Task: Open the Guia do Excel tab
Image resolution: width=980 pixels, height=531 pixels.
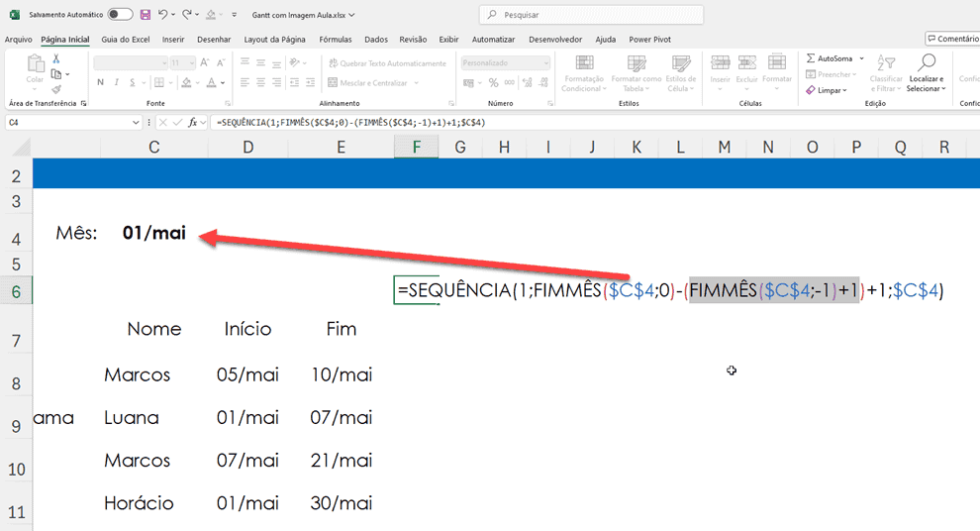Action: click(x=126, y=40)
